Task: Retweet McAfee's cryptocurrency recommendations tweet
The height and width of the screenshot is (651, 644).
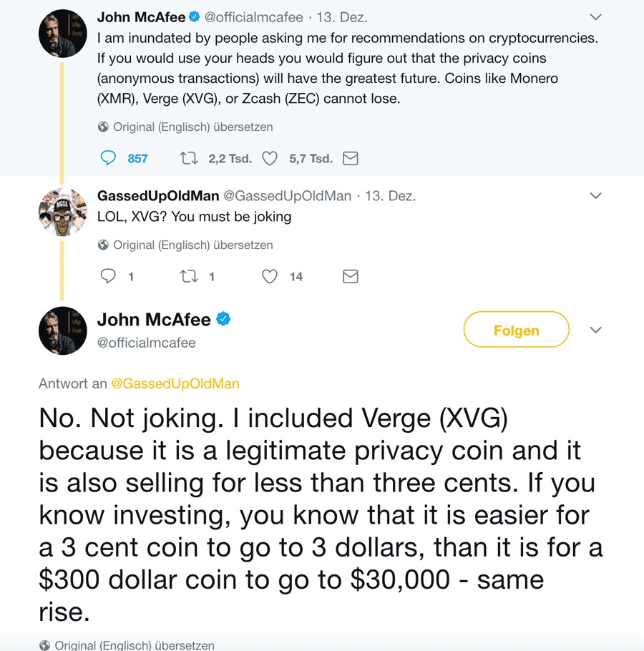Action: click(x=190, y=158)
